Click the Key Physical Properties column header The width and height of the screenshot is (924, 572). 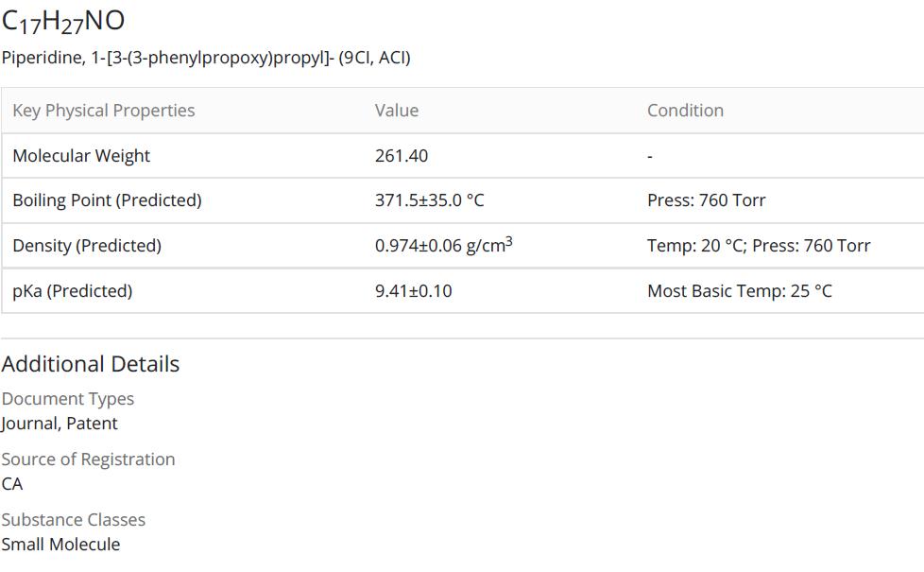pyautogui.click(x=104, y=111)
